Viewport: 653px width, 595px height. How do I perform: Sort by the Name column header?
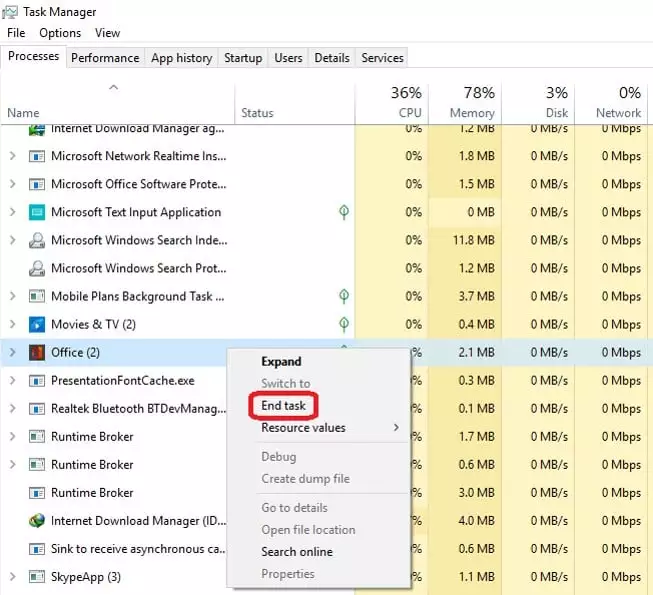117,103
